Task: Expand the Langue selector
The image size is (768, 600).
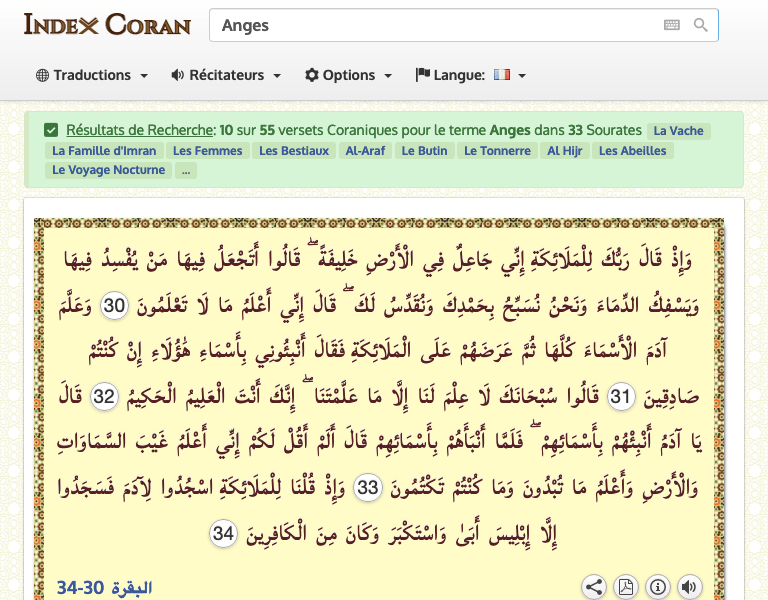Action: 471,75
